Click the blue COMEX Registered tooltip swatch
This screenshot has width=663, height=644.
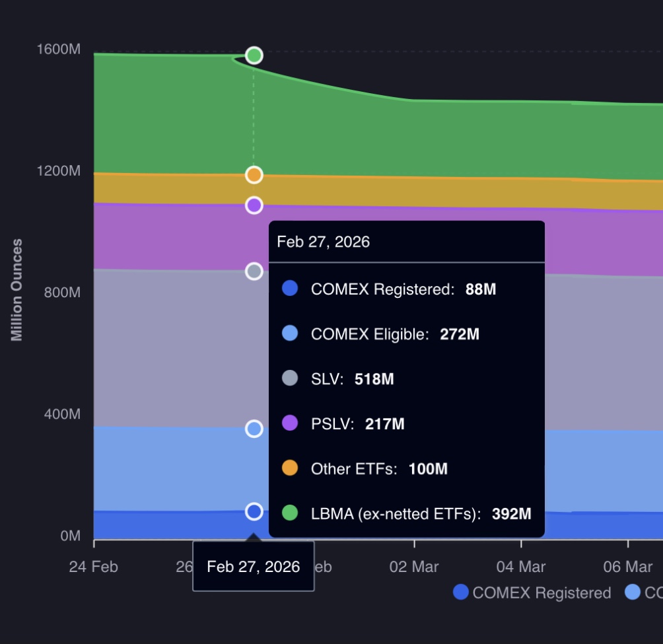pos(290,289)
